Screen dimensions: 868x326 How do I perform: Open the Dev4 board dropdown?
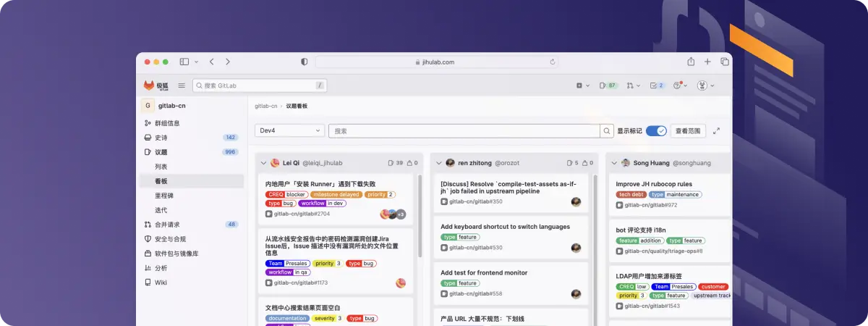[289, 131]
